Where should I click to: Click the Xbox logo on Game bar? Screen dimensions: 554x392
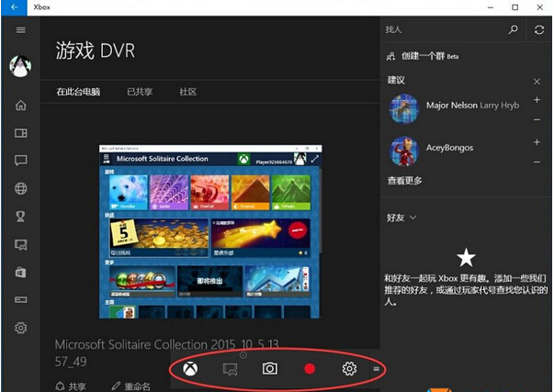(189, 369)
